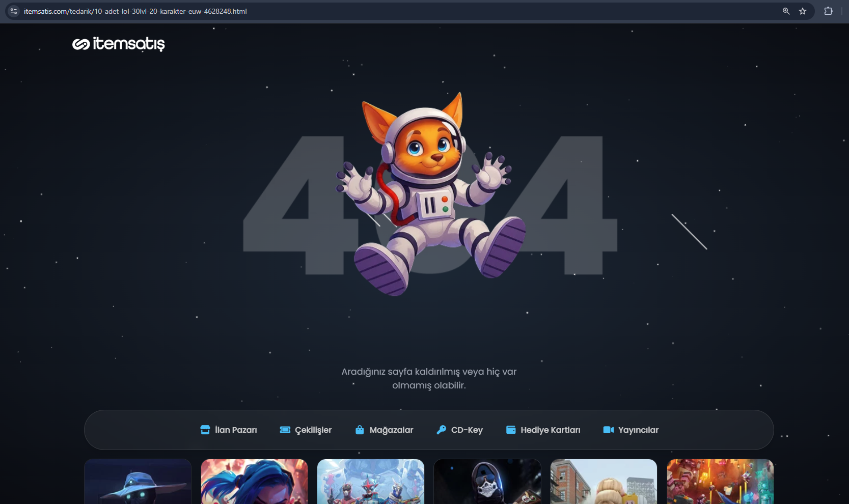The height and width of the screenshot is (504, 849).
Task: Open the game card with the blue-hatted character
Action: pos(138,482)
